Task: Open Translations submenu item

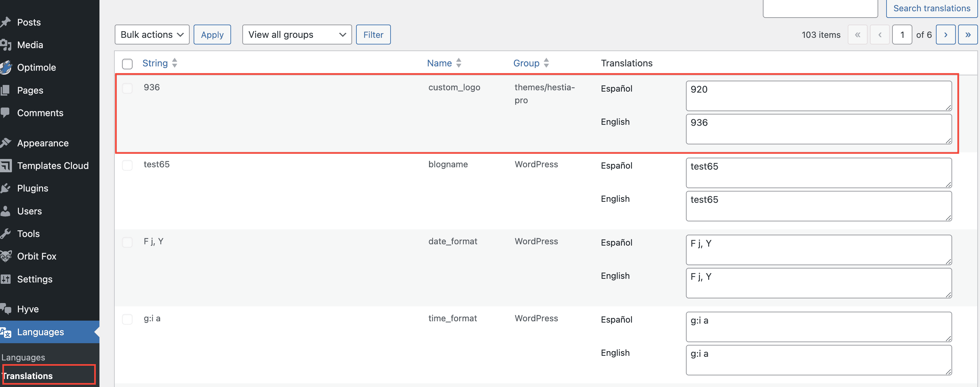Action: [28, 376]
